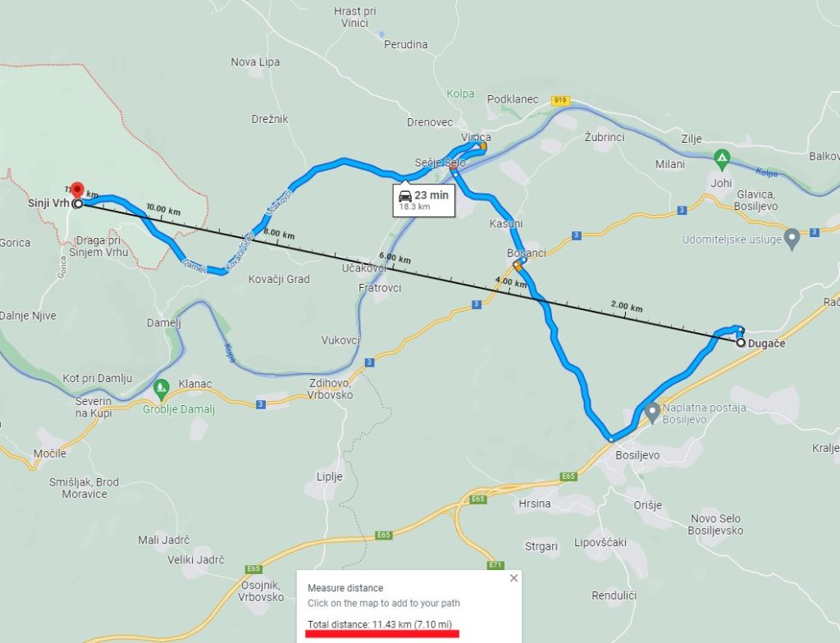Click the Severin na Kupi label
The image size is (840, 643).
tap(94, 408)
